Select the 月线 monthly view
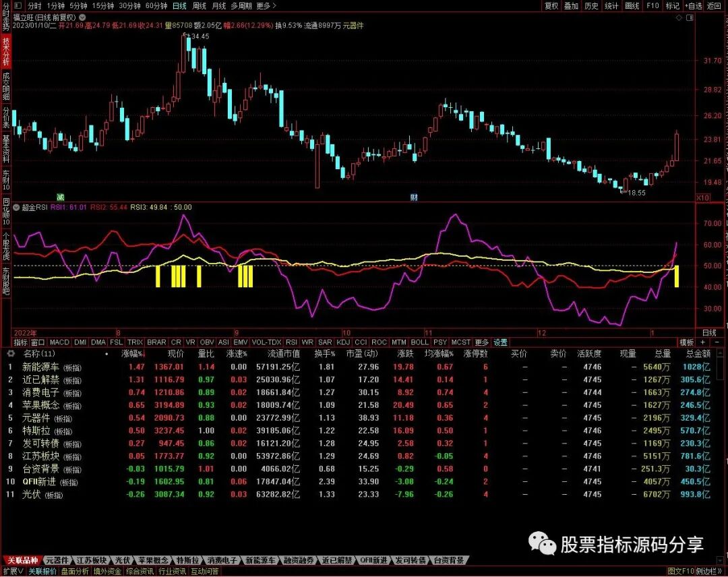 218,6
